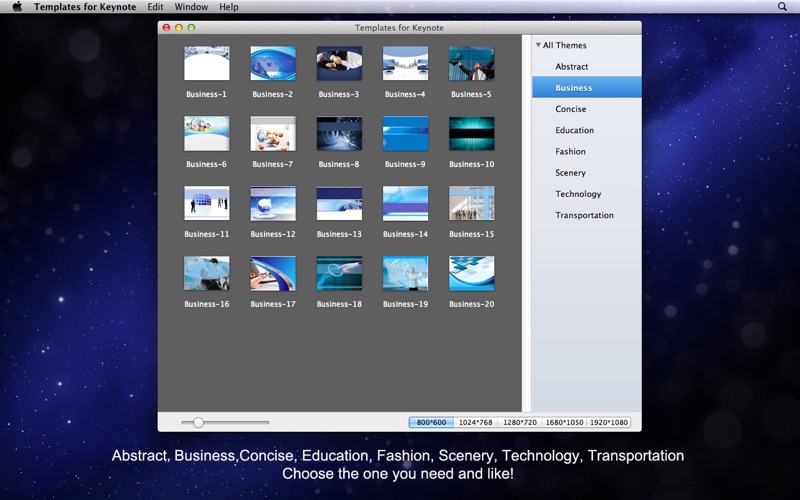800x500 pixels.
Task: Pick the Business-9 blue template
Action: 406,133
